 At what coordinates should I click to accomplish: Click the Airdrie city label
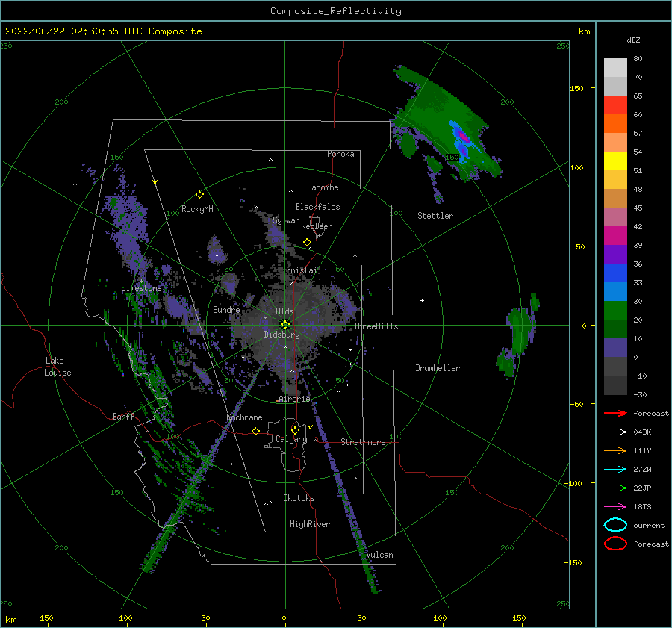tap(294, 399)
